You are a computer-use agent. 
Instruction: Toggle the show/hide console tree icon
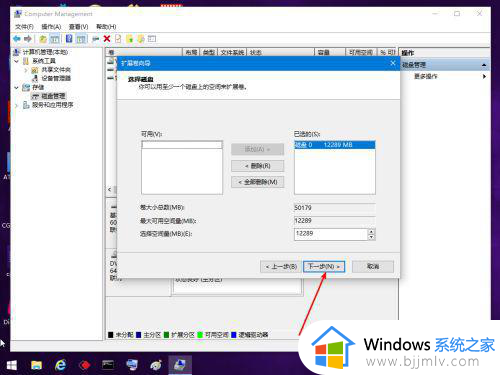tap(54, 39)
